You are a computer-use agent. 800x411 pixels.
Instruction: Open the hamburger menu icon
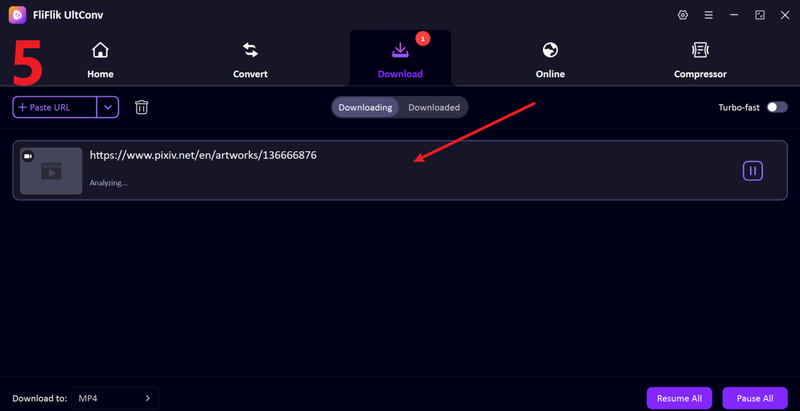click(x=709, y=15)
